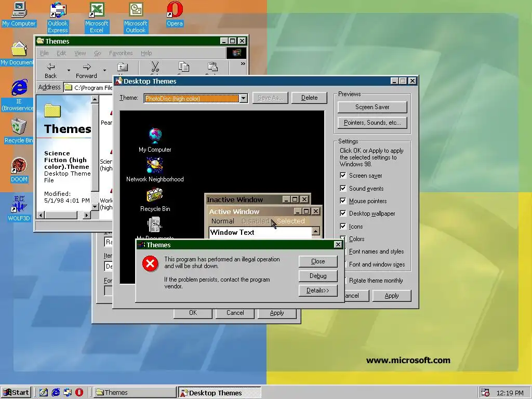
Task: Click task scheduler icon in system tray
Action: 485,393
